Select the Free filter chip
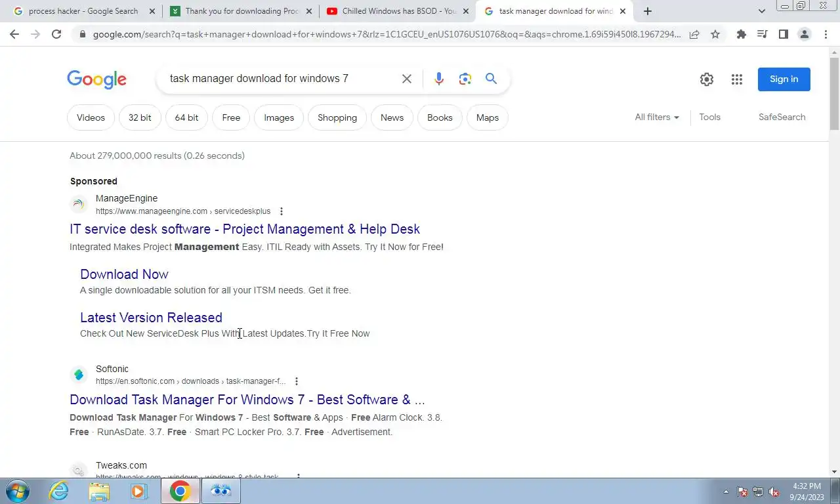 231,117
